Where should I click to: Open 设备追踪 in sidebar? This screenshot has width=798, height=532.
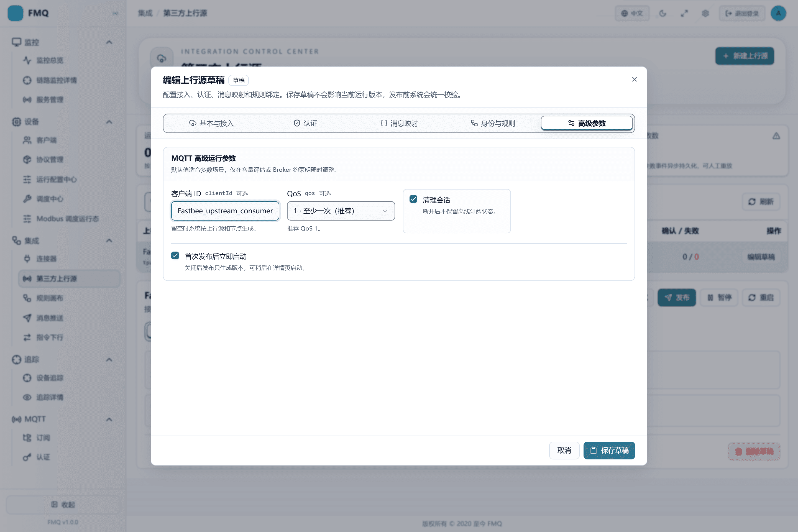point(69,378)
